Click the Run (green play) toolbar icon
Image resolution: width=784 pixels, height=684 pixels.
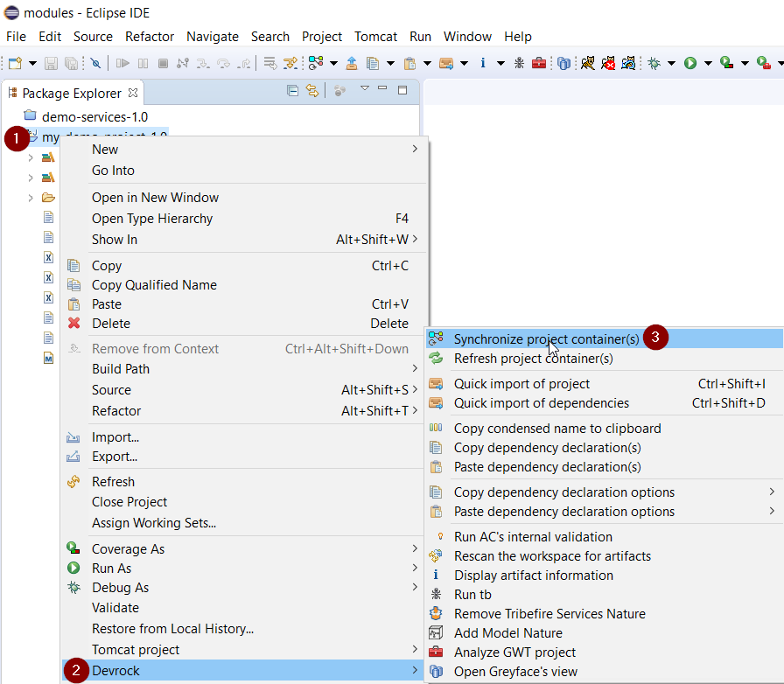pos(690,63)
